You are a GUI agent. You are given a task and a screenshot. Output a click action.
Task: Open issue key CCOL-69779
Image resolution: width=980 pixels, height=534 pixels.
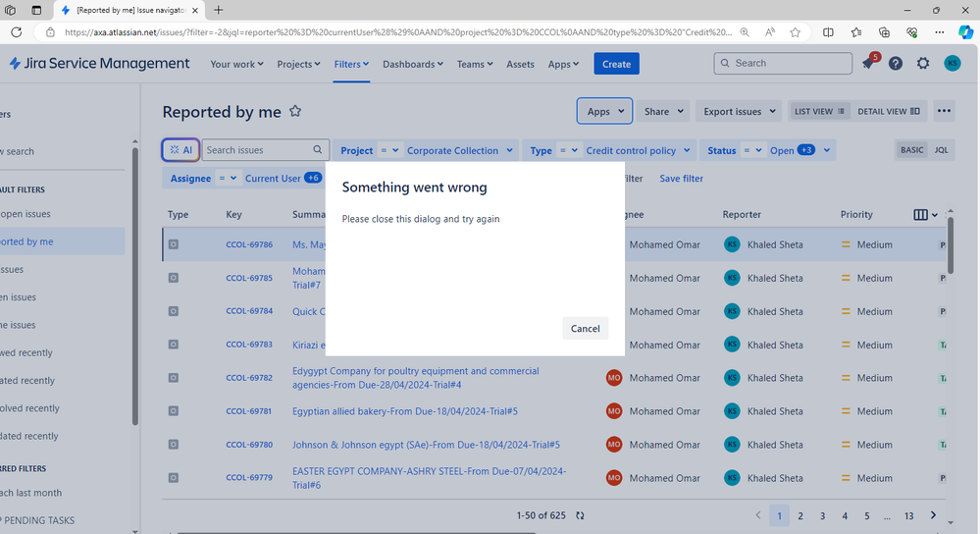click(x=249, y=477)
